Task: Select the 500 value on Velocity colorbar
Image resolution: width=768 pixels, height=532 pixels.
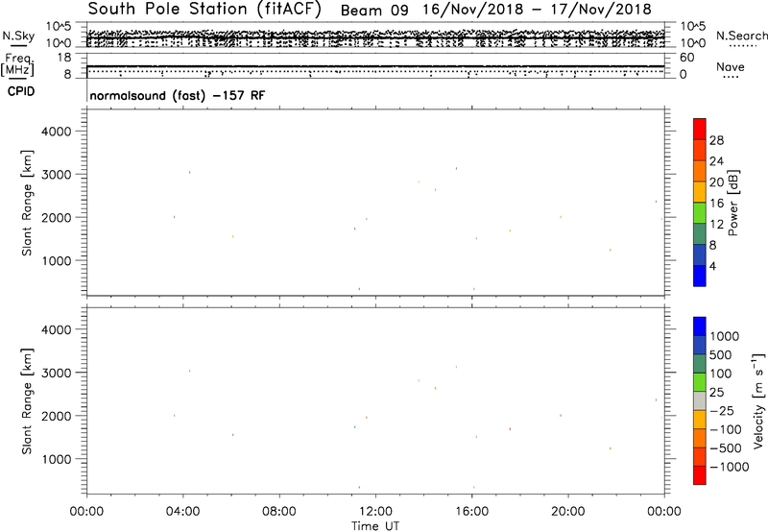Action: click(x=721, y=355)
